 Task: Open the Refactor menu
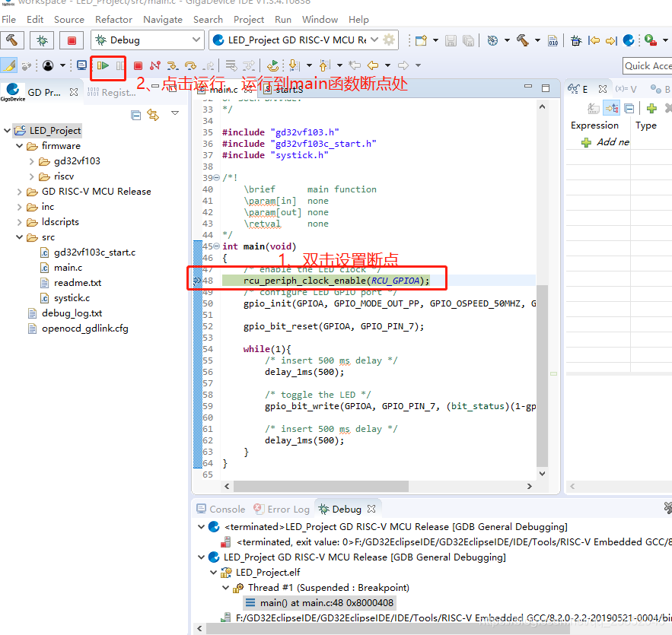[113, 20]
